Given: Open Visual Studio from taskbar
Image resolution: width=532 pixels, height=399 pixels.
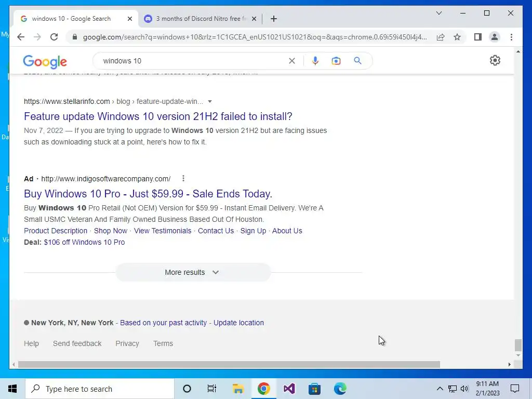Looking at the screenshot, I should click(x=289, y=389).
